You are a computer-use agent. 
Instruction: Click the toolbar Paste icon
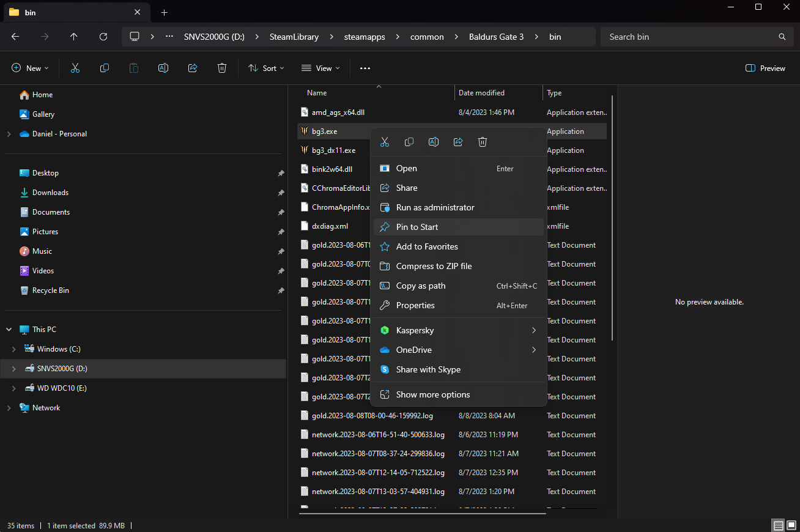(x=134, y=68)
